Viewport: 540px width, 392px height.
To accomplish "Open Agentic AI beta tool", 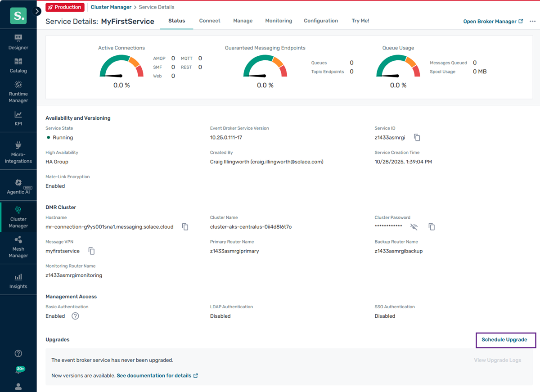I will tap(18, 186).
